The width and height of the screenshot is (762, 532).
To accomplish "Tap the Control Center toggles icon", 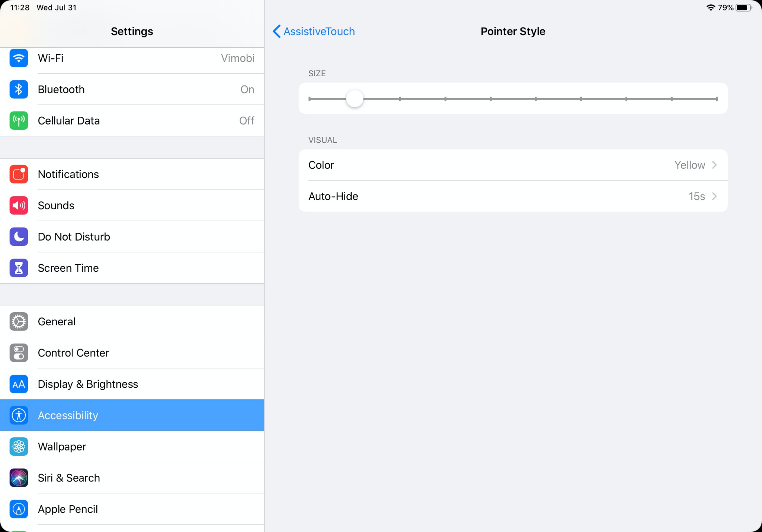I will click(x=19, y=352).
